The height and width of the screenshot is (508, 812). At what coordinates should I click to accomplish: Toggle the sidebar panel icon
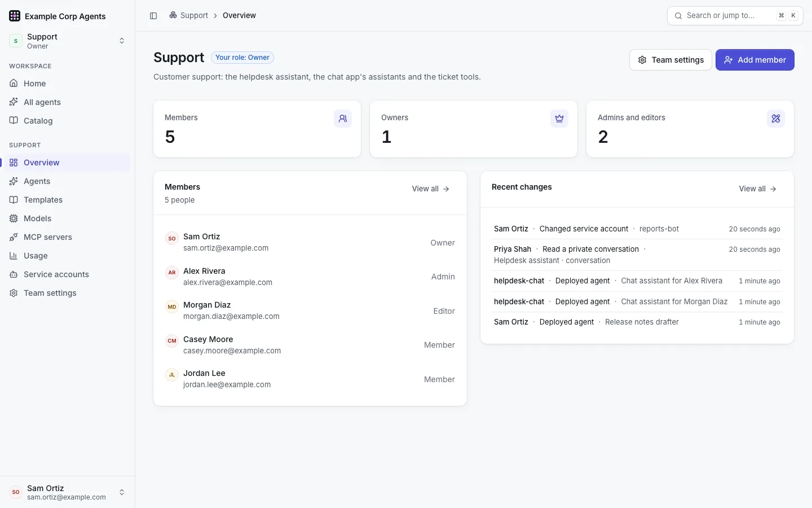click(153, 16)
